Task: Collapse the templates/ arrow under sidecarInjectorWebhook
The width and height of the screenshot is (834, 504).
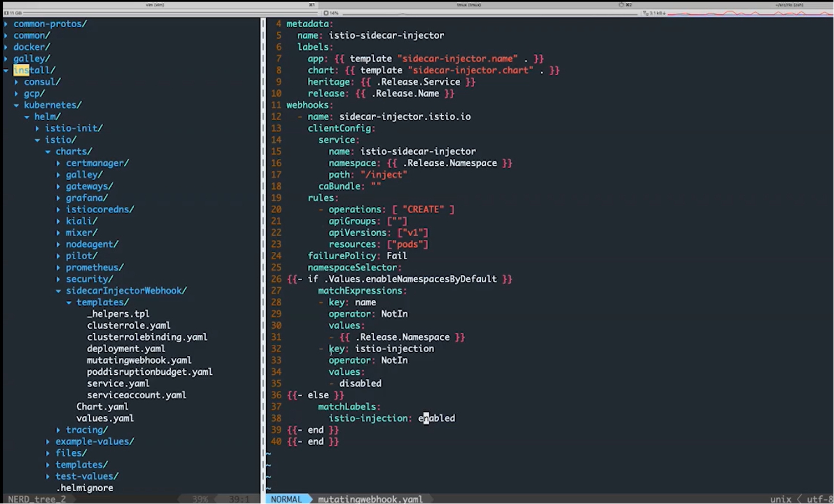Action: click(69, 303)
